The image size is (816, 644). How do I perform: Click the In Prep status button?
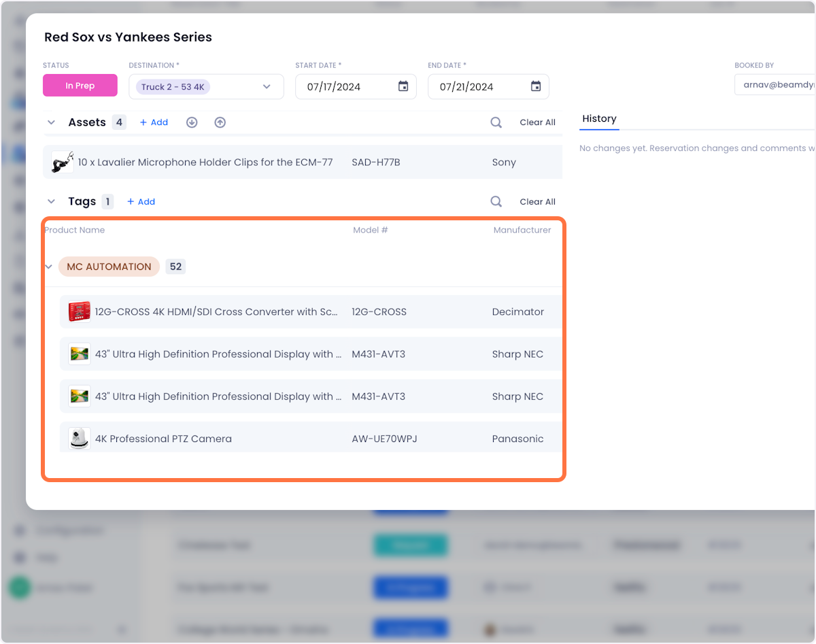tap(80, 86)
